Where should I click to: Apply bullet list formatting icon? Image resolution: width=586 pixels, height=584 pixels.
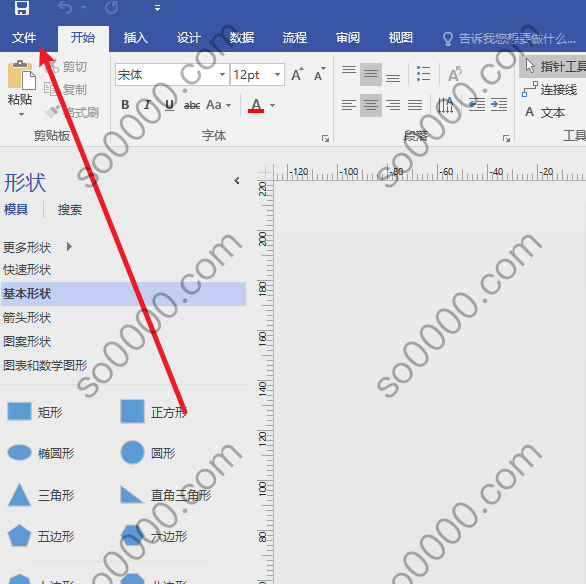(423, 74)
